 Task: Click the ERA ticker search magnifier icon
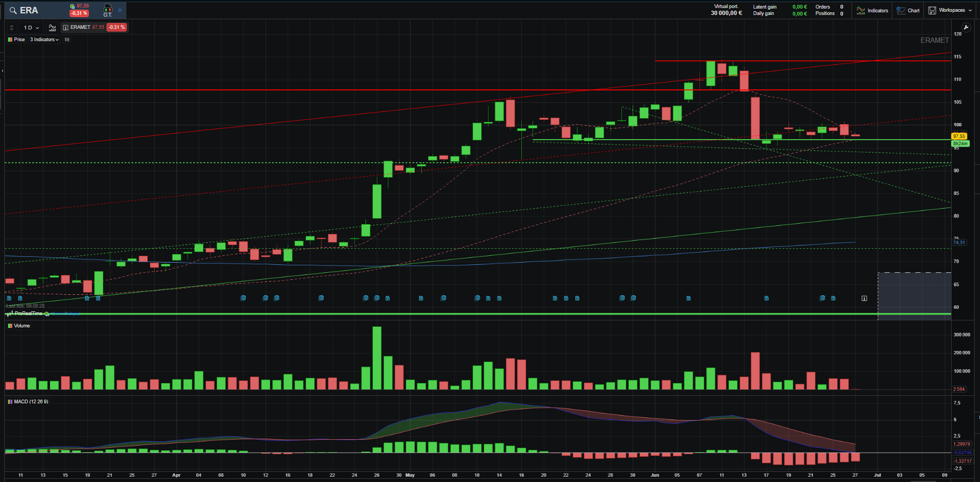click(x=13, y=10)
